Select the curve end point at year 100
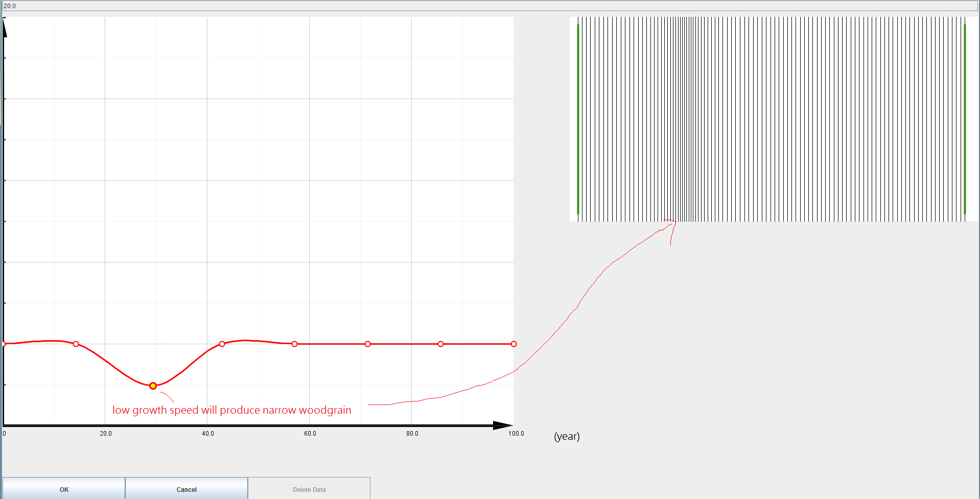The height and width of the screenshot is (499, 980). 514,344
